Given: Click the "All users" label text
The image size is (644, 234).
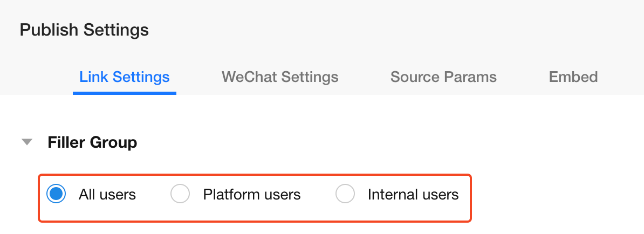Looking at the screenshot, I should coord(107,194).
